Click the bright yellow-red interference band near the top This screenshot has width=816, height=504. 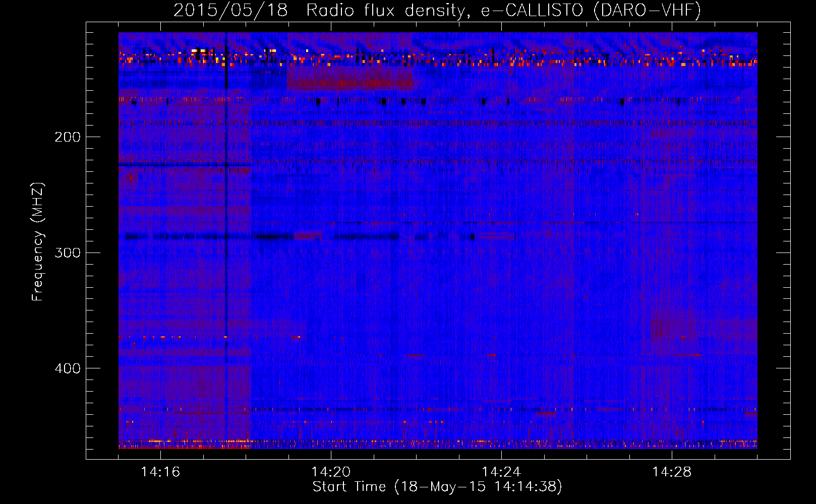coord(438,61)
